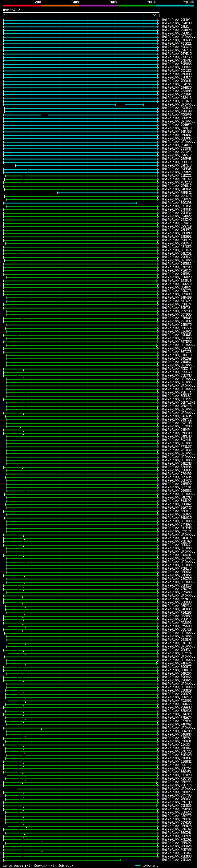Select the UniRef100_P52893 label
Image resolution: width=197 pixels, height=868 pixels.
point(176,623)
